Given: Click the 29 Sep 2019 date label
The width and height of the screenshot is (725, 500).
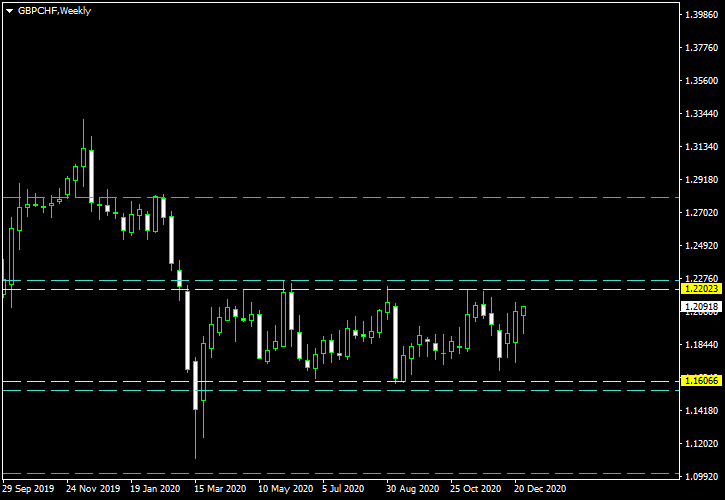Looking at the screenshot, I should pyautogui.click(x=28, y=488).
